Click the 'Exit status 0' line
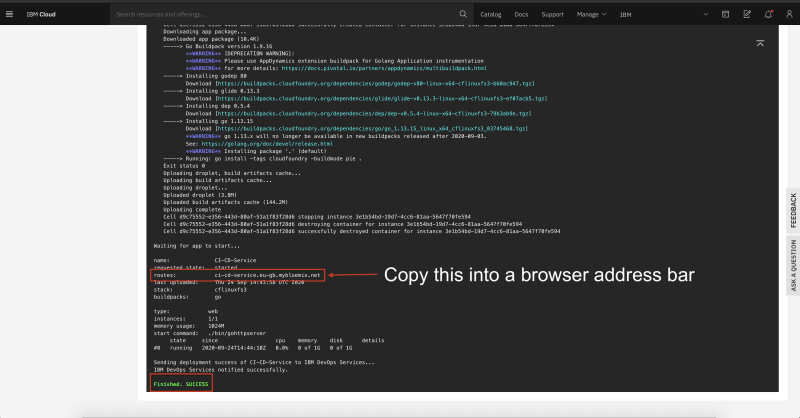Screen dimensions: 800x418 pyautogui.click(x=184, y=166)
